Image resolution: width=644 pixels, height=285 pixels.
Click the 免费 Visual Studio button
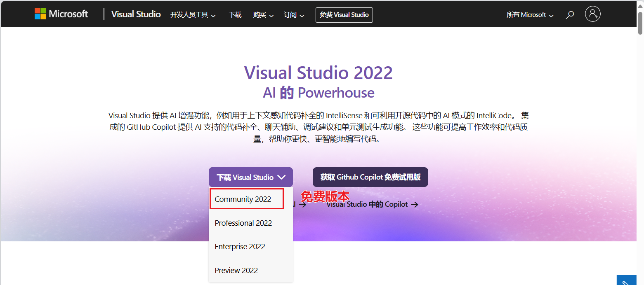coord(344,15)
